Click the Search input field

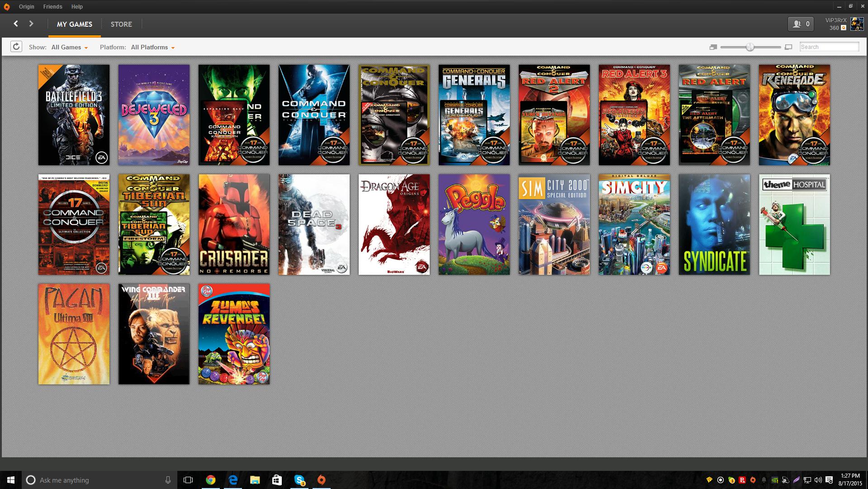tap(829, 47)
